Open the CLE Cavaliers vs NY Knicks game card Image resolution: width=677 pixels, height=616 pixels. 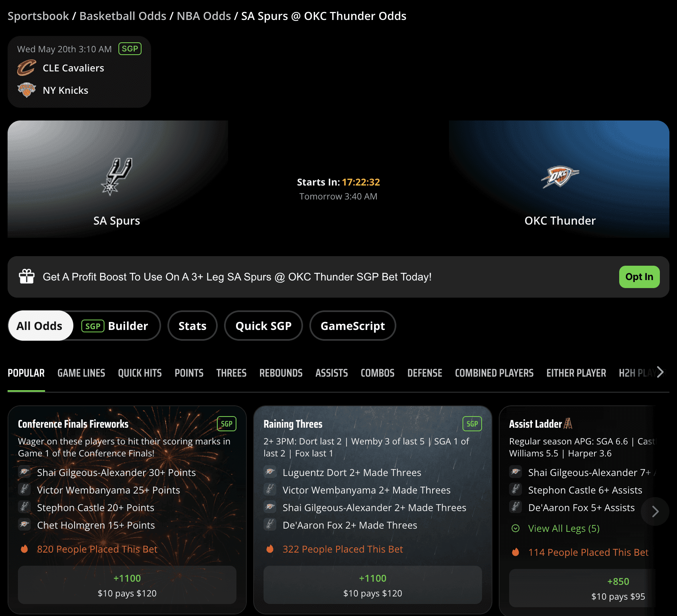(79, 72)
